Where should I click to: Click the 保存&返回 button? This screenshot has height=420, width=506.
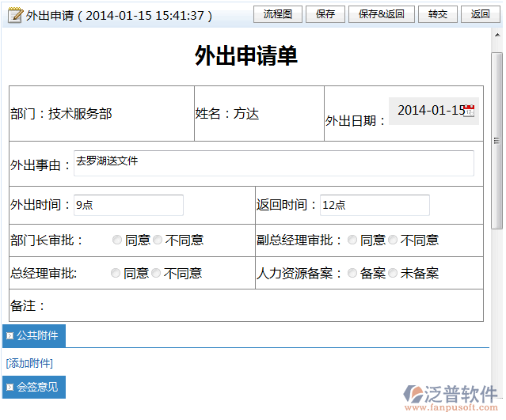pos(381,14)
